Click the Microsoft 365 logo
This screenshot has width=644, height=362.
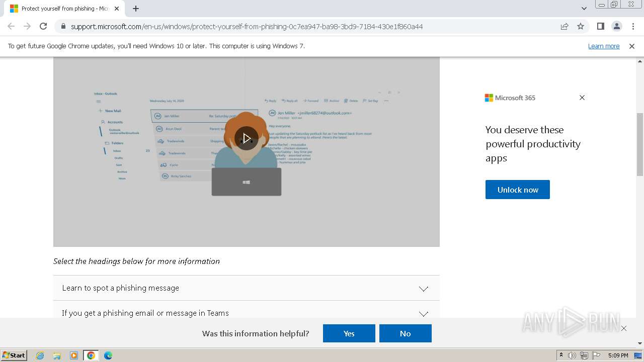click(510, 98)
